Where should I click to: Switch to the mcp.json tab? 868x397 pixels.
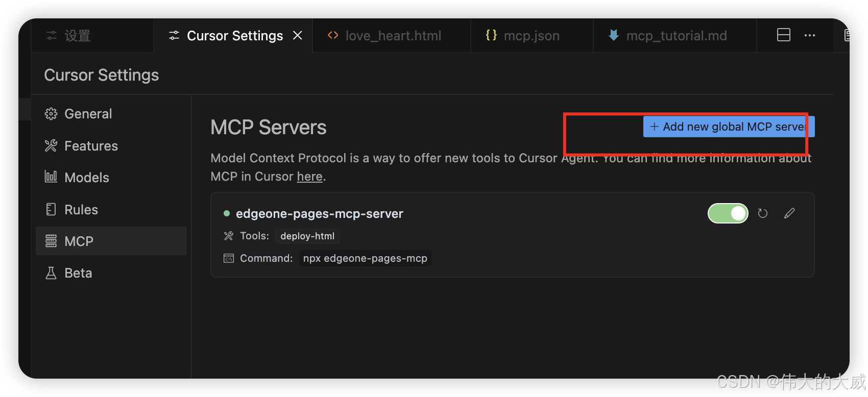point(532,35)
